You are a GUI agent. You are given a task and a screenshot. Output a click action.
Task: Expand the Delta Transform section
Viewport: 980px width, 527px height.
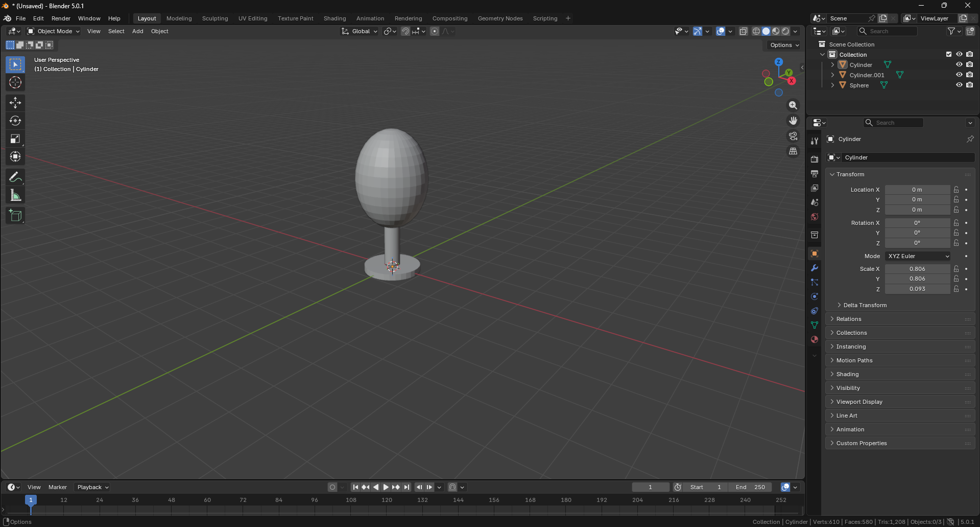pyautogui.click(x=865, y=305)
